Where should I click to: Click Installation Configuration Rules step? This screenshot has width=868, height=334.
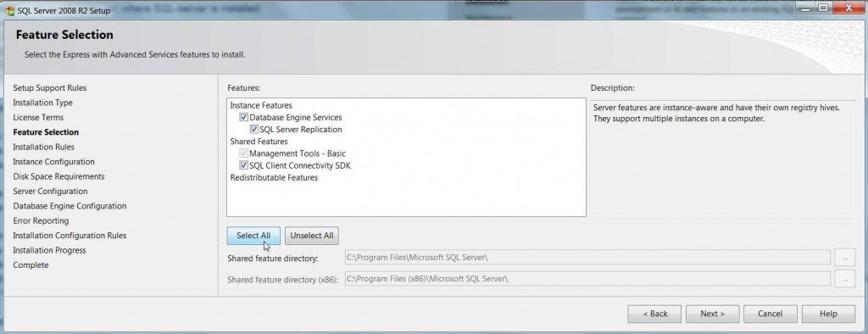(x=70, y=236)
